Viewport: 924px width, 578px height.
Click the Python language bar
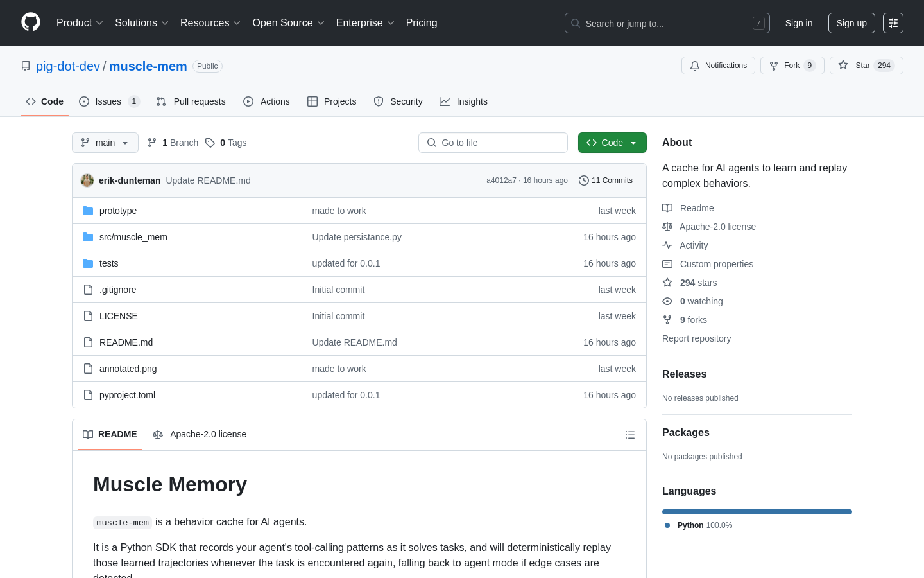[x=757, y=512]
